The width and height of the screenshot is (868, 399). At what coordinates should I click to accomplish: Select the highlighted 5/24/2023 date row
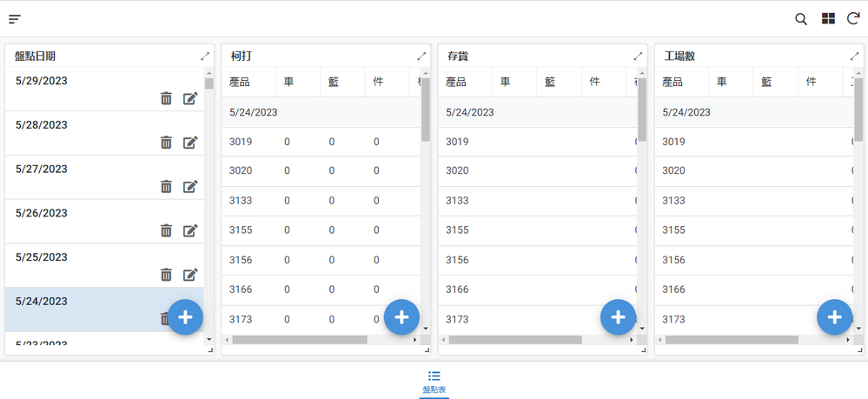pyautogui.click(x=104, y=309)
